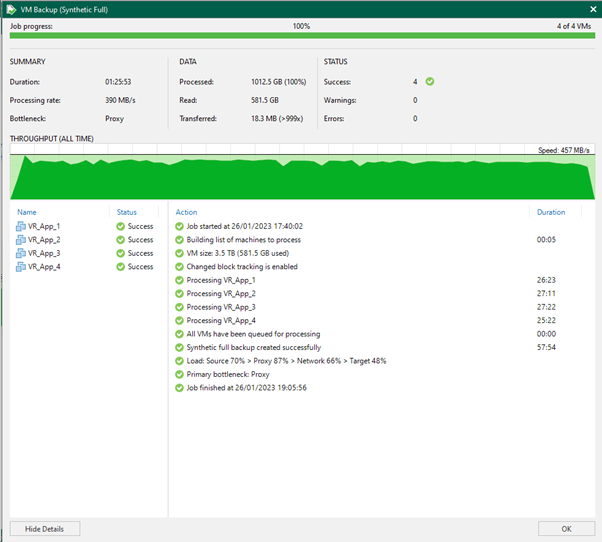Click the Veeam backup icon in title bar
The width and height of the screenshot is (602, 542).
(12, 9)
